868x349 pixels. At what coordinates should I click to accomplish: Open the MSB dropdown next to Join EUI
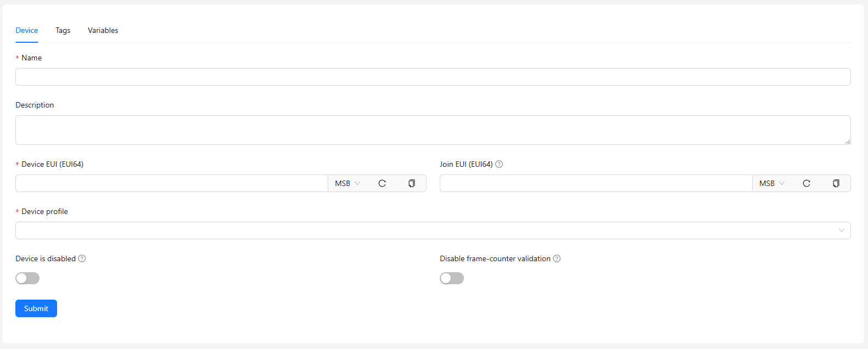(x=771, y=183)
